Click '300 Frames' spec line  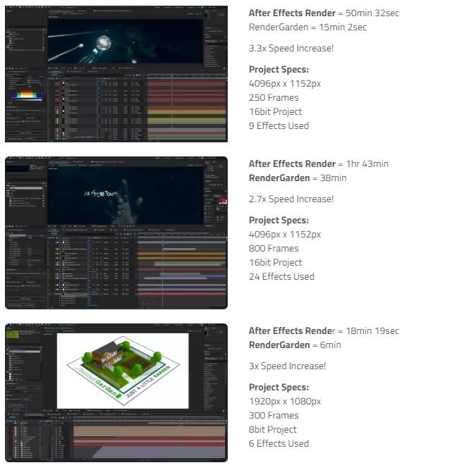click(274, 415)
